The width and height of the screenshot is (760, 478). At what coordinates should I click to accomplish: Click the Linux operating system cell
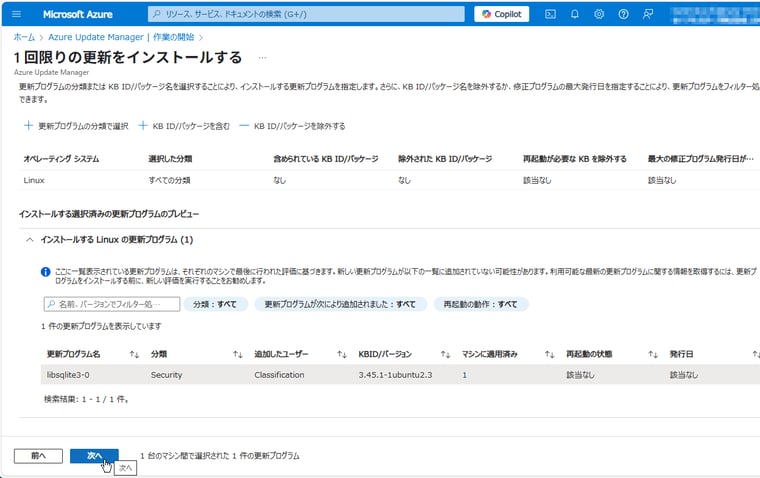click(34, 180)
